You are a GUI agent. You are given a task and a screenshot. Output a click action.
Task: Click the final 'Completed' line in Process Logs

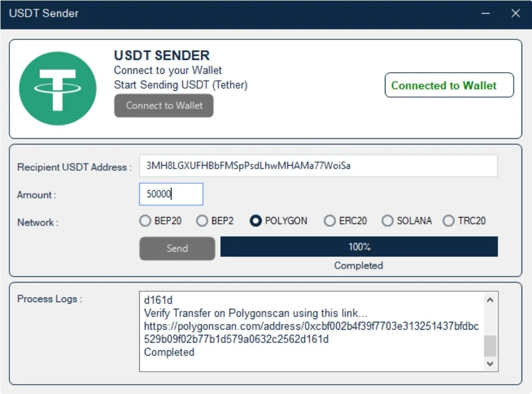click(169, 352)
